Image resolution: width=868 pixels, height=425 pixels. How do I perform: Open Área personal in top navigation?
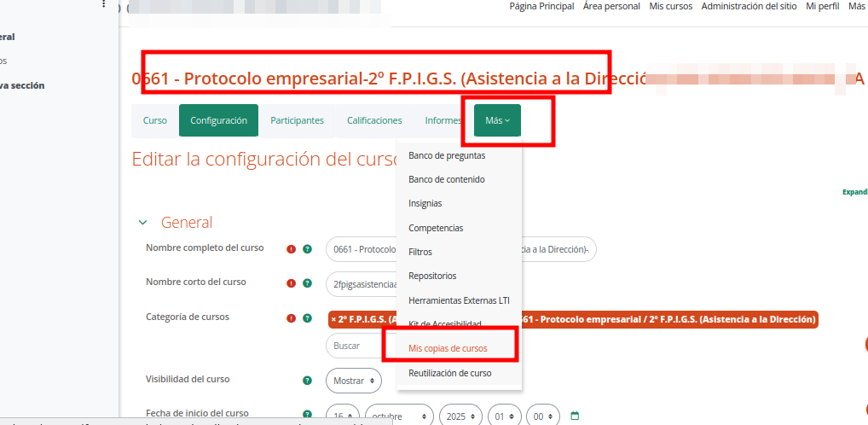point(611,6)
